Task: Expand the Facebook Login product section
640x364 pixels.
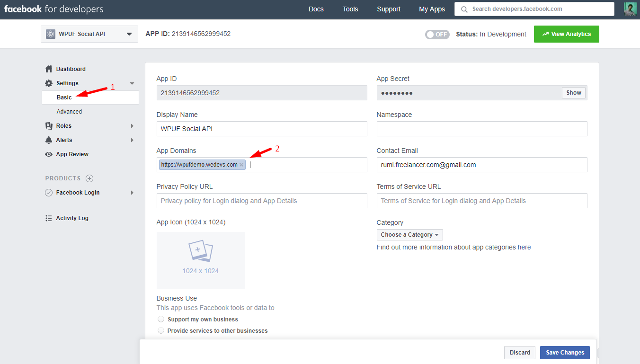Action: [132, 193]
